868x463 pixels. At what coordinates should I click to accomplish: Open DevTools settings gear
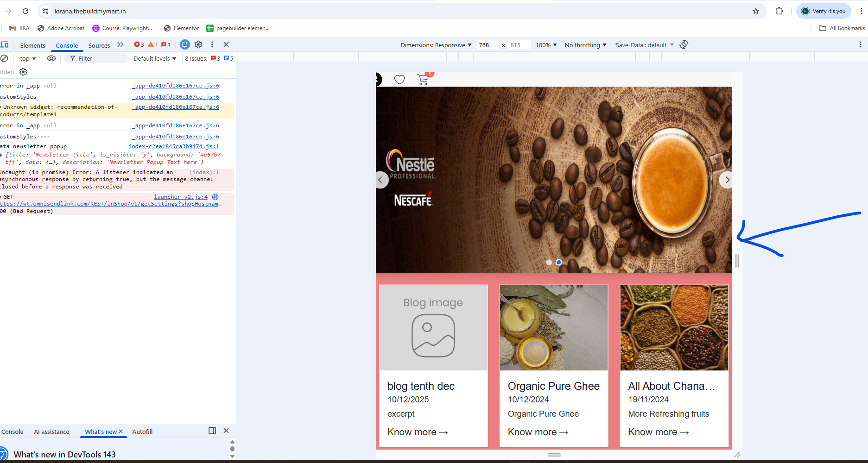[198, 44]
